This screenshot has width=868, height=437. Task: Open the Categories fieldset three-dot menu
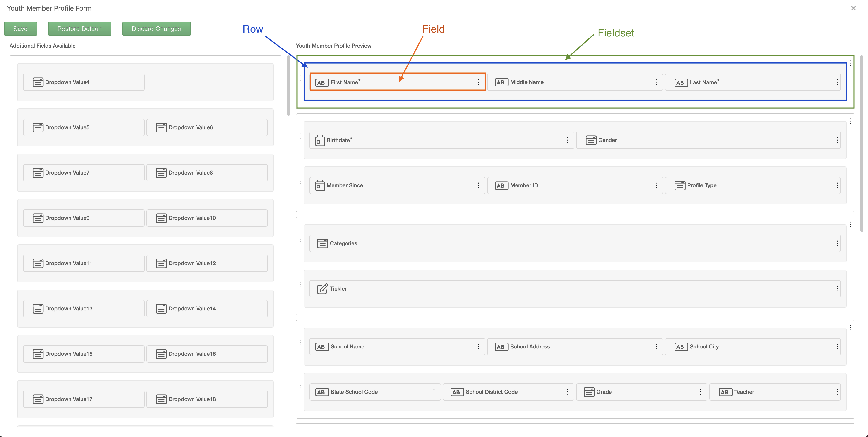850,224
